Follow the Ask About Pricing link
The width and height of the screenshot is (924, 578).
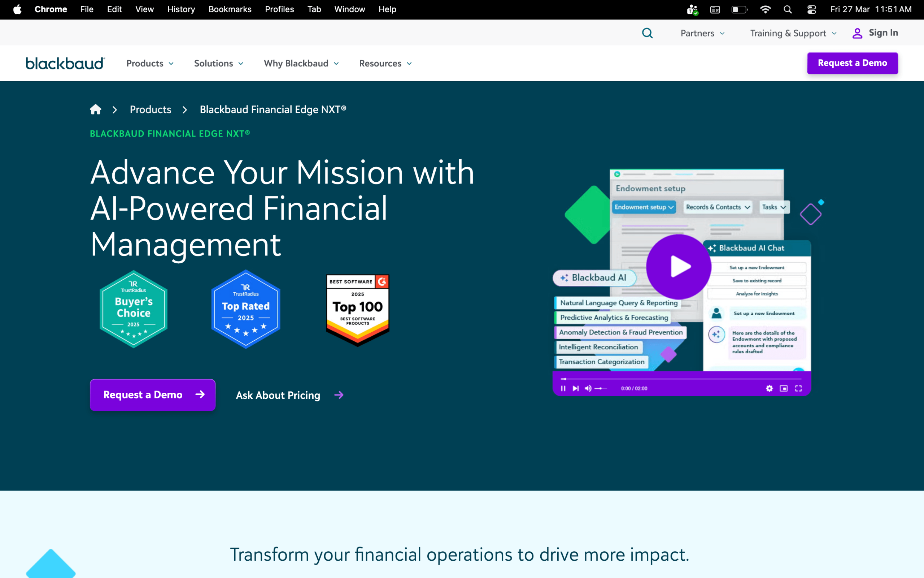pyautogui.click(x=278, y=395)
